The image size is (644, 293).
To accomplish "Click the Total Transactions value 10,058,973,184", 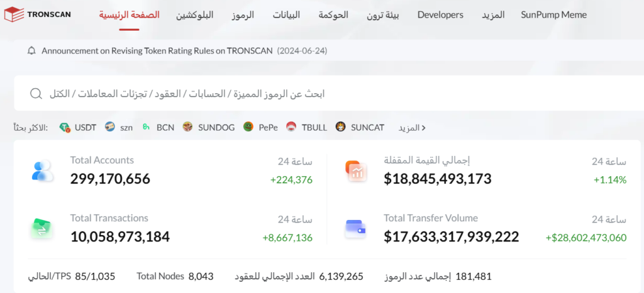I will click(120, 237).
